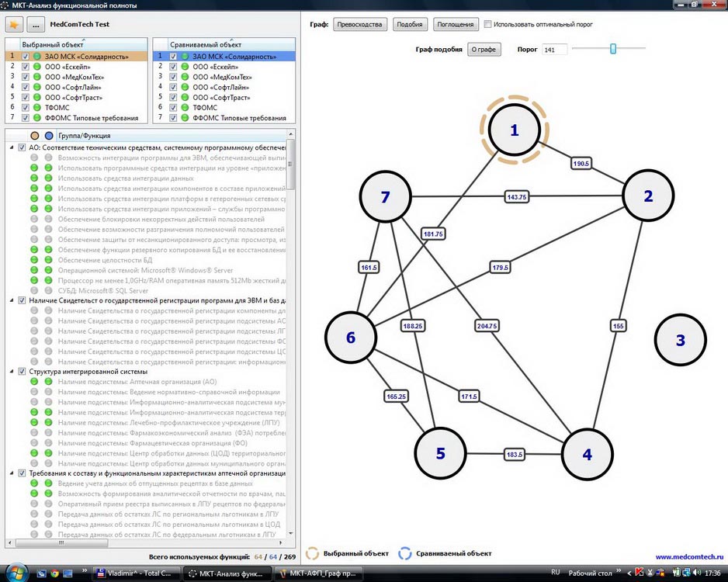Click green icon beside ООО «МедКомТех» under Выбранный объект

(x=37, y=77)
